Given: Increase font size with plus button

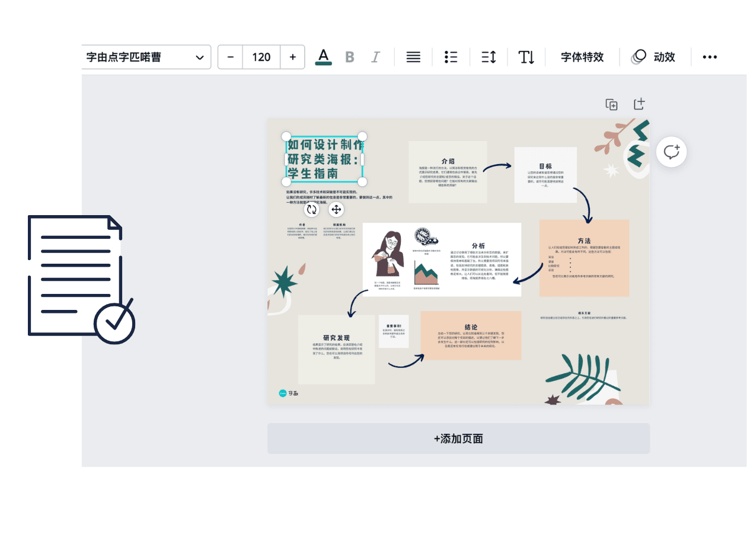Looking at the screenshot, I should click(292, 57).
